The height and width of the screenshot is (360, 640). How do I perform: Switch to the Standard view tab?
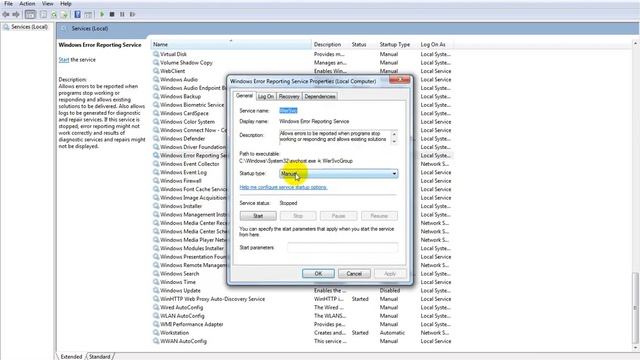[x=100, y=356]
